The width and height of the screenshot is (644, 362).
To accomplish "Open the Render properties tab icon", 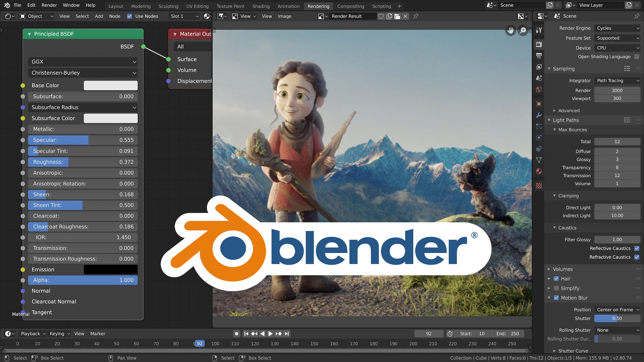I will [x=539, y=44].
